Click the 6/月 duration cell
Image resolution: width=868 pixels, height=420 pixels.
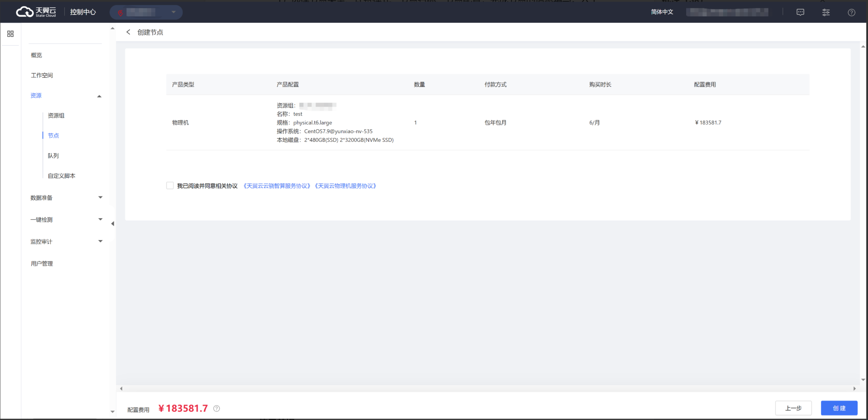[594, 123]
